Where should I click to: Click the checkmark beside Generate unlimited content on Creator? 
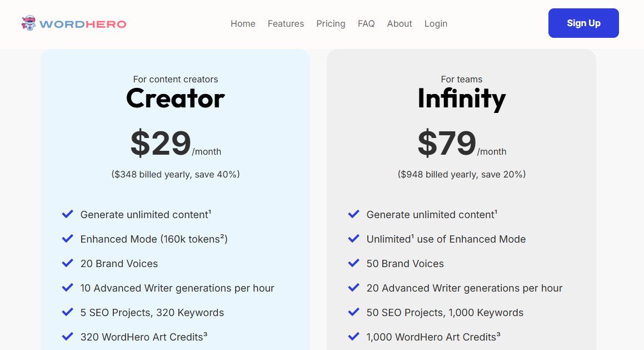[x=68, y=214]
